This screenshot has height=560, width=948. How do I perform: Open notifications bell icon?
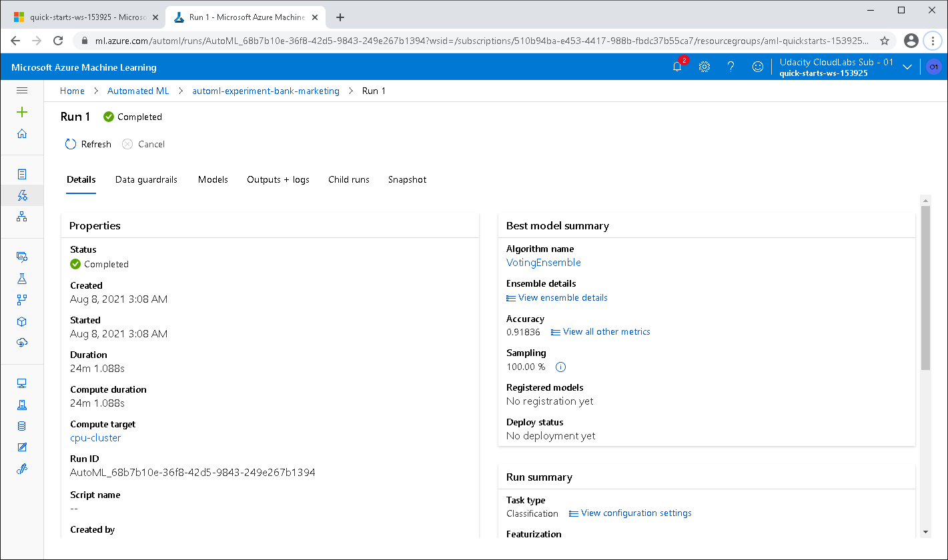click(677, 67)
